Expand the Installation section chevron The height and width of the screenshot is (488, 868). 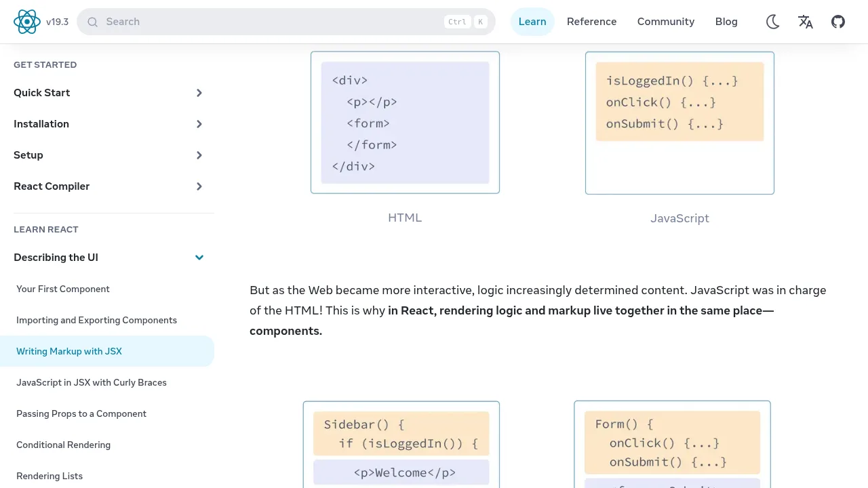click(199, 124)
